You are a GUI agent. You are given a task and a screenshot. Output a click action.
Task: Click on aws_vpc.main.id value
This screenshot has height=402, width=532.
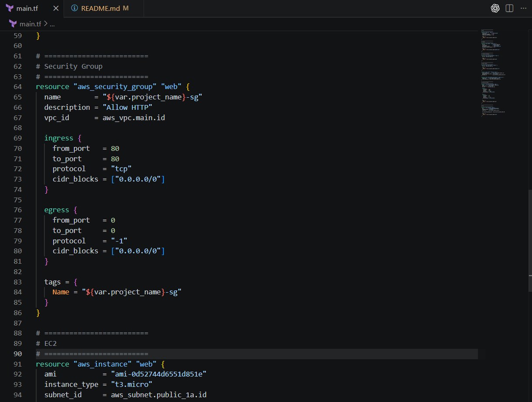[133, 118]
